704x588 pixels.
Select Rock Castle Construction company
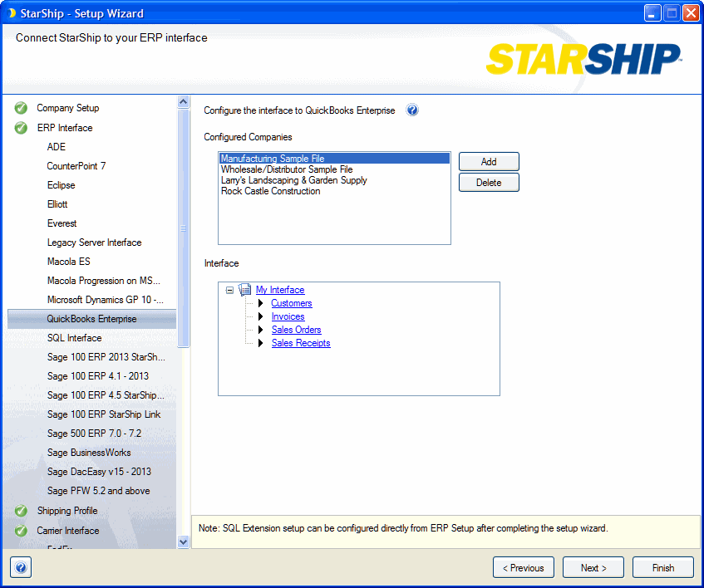(x=334, y=191)
